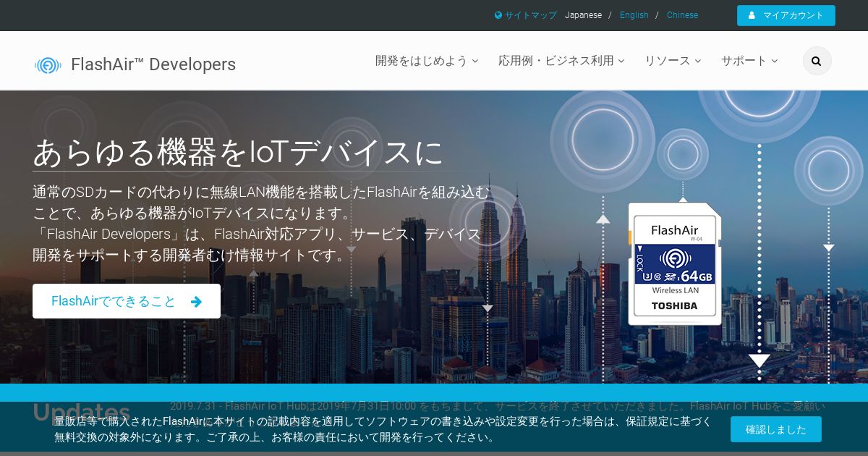
Task: Switch language to Japanese
Action: [x=583, y=15]
